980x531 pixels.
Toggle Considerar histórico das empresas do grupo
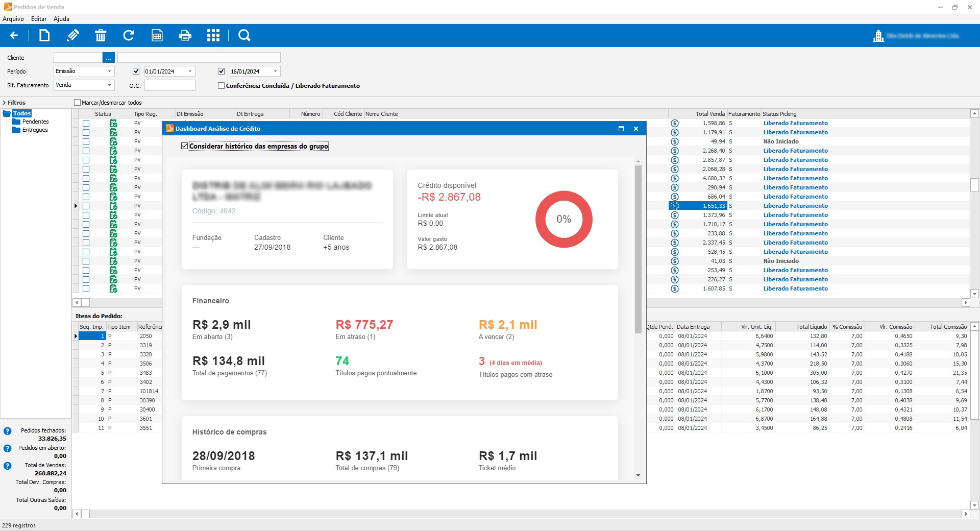click(184, 146)
